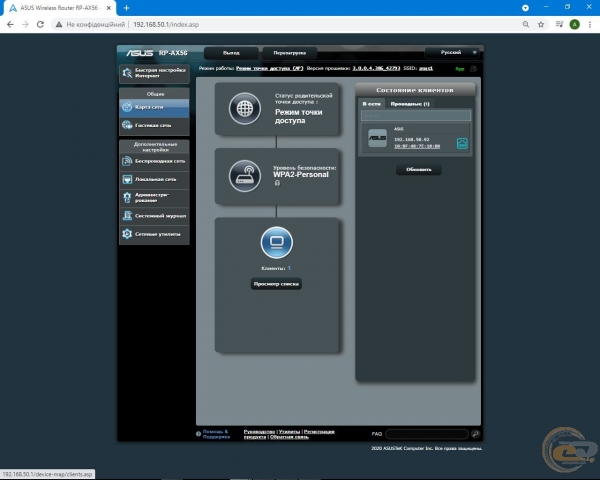This screenshot has width=600, height=480.
Task: Click the not-secure warning icon in address bar
Action: tap(59, 24)
